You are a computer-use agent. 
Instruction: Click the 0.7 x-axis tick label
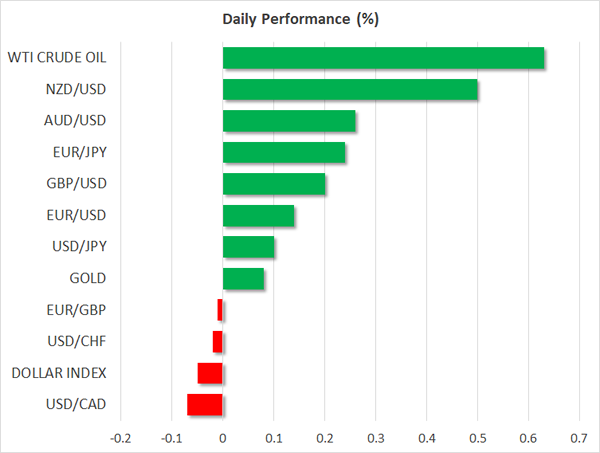click(579, 437)
